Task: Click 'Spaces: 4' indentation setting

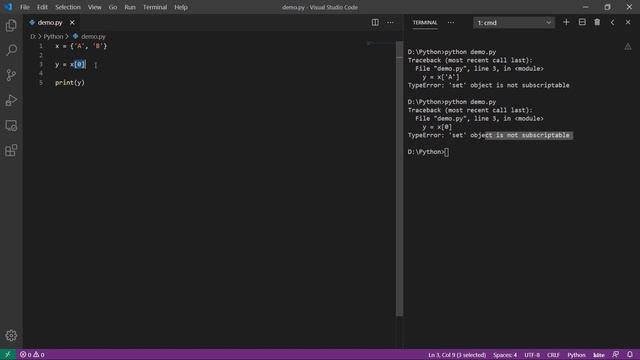Action: pyautogui.click(x=505, y=355)
